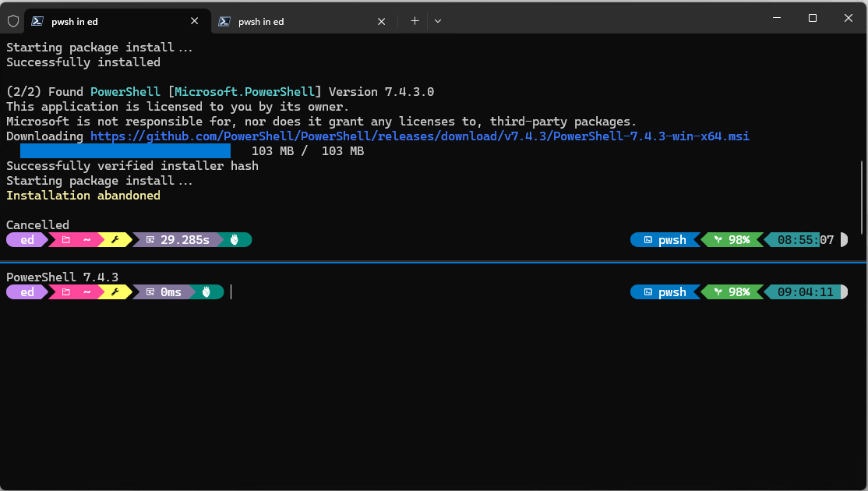This screenshot has width=868, height=491.
Task: Select the PowerShell icon on the first tab
Action: [37, 21]
